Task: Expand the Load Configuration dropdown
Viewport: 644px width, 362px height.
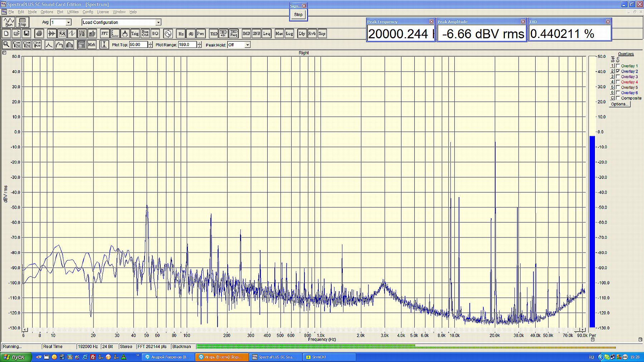Action: (158, 22)
